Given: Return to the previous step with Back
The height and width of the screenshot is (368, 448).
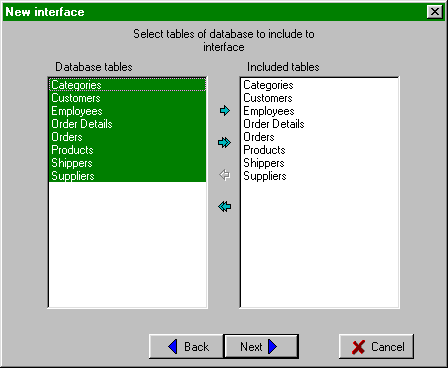Looking at the screenshot, I should tap(186, 347).
